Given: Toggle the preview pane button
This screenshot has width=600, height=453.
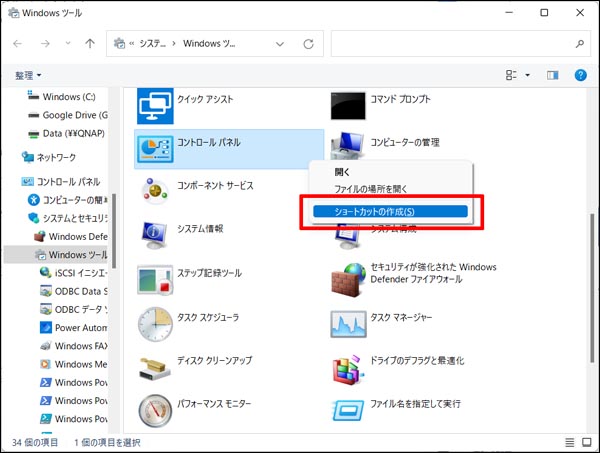Looking at the screenshot, I should (552, 75).
